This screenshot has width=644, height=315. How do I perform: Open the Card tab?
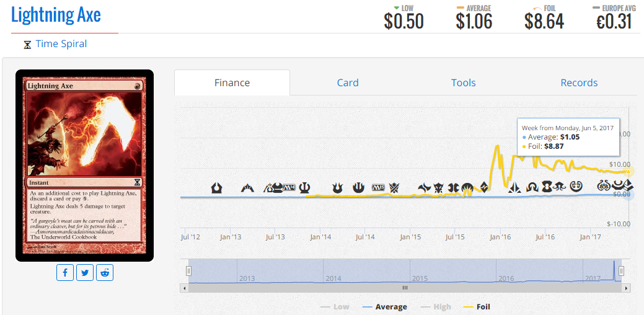(348, 82)
